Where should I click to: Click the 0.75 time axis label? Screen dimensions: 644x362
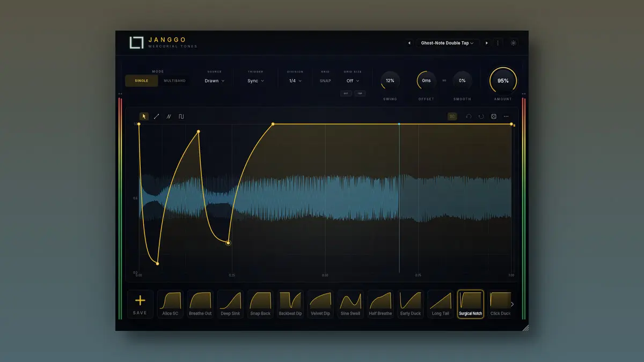point(418,275)
